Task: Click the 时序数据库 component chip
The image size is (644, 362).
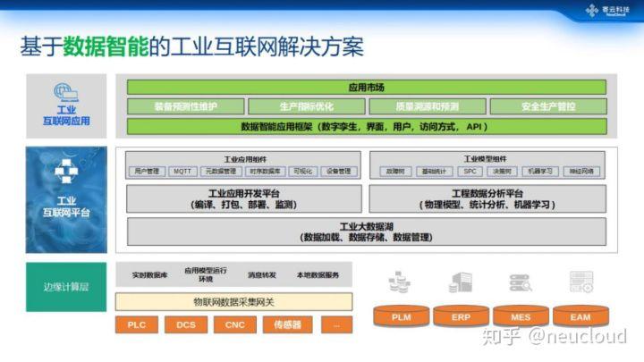Action: click(265, 171)
